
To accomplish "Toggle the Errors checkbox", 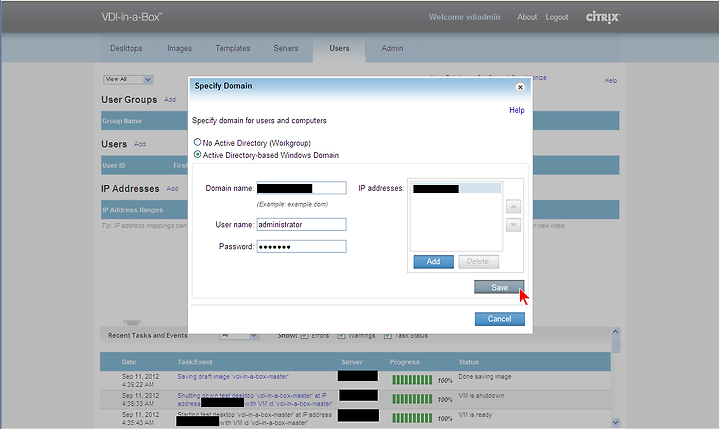I will [x=304, y=336].
